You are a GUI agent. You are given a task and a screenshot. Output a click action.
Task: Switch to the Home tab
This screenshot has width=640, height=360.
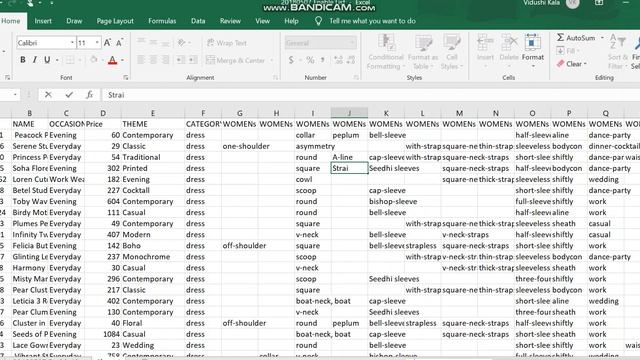point(11,21)
